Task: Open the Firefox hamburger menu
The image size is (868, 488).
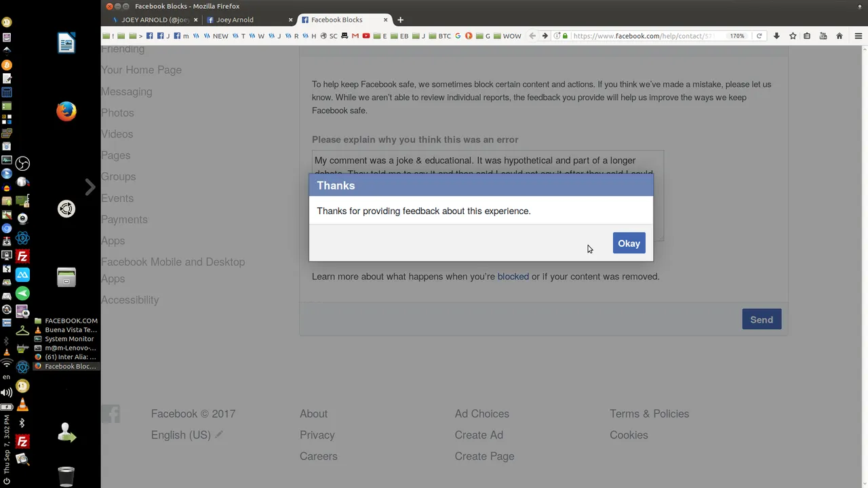Action: (x=859, y=36)
